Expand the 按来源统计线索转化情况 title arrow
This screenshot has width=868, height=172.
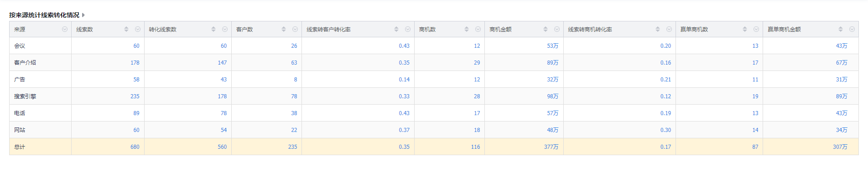(83, 15)
